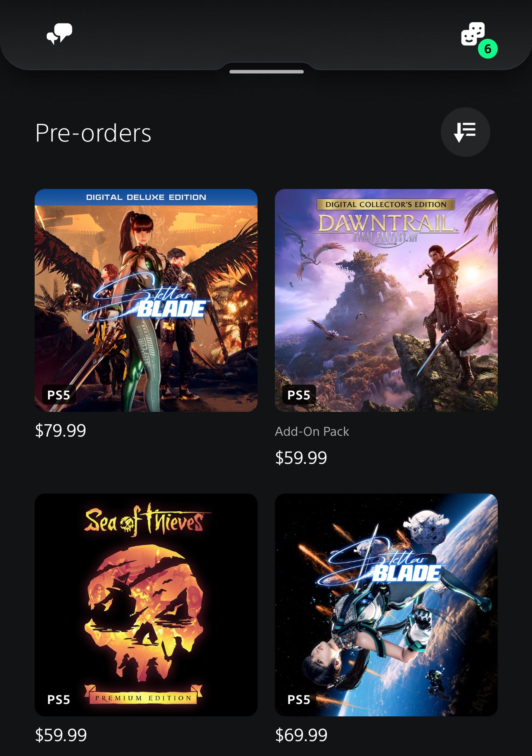Tap the green notification badge showing 6

click(487, 49)
